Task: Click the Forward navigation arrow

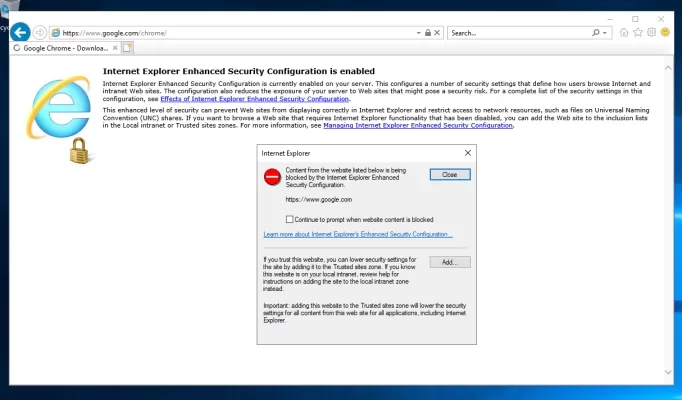Action: 41,32
